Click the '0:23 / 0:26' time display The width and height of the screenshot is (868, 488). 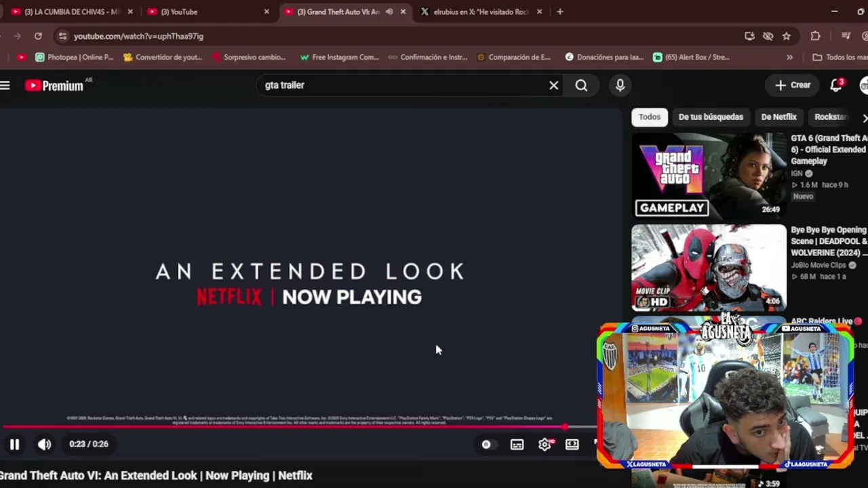pyautogui.click(x=89, y=445)
